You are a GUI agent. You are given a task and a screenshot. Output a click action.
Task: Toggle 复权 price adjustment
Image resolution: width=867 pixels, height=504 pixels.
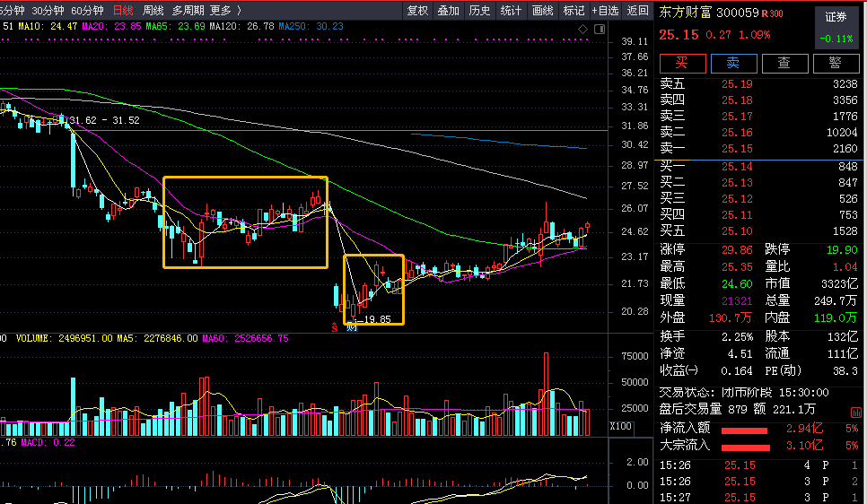417,10
